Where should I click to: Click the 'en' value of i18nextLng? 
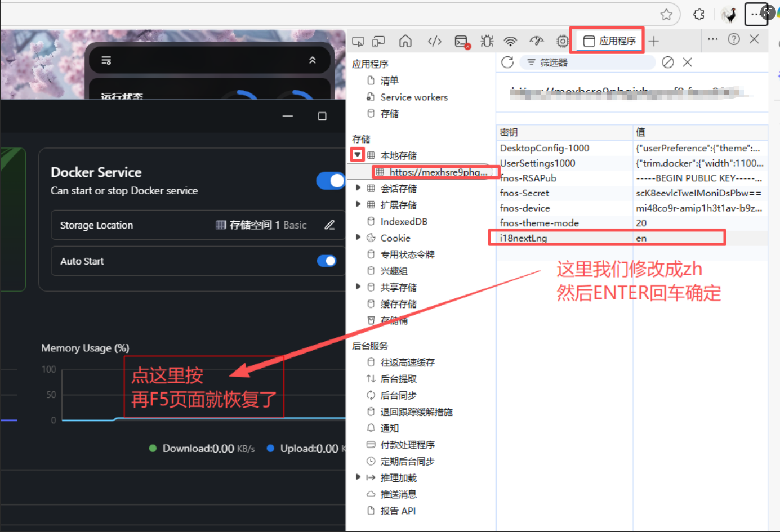click(641, 238)
